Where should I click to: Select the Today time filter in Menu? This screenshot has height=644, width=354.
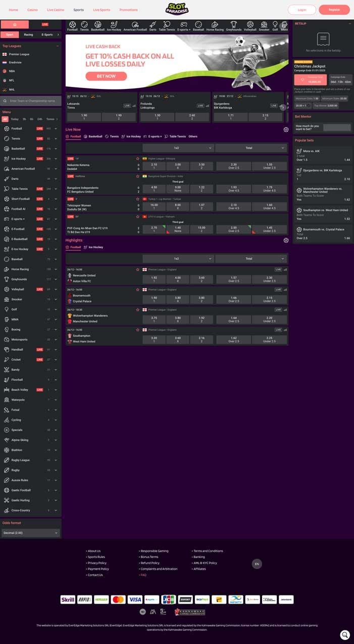pos(15,119)
